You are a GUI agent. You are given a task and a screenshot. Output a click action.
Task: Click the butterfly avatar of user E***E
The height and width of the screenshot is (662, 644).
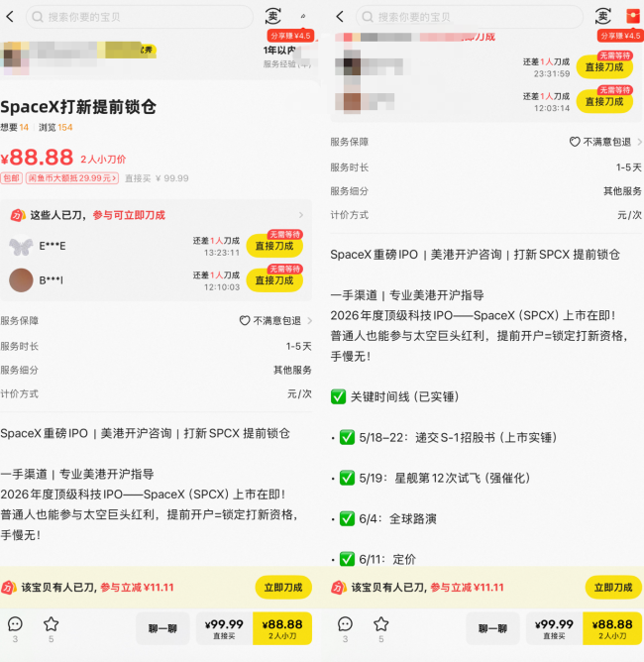coord(21,246)
